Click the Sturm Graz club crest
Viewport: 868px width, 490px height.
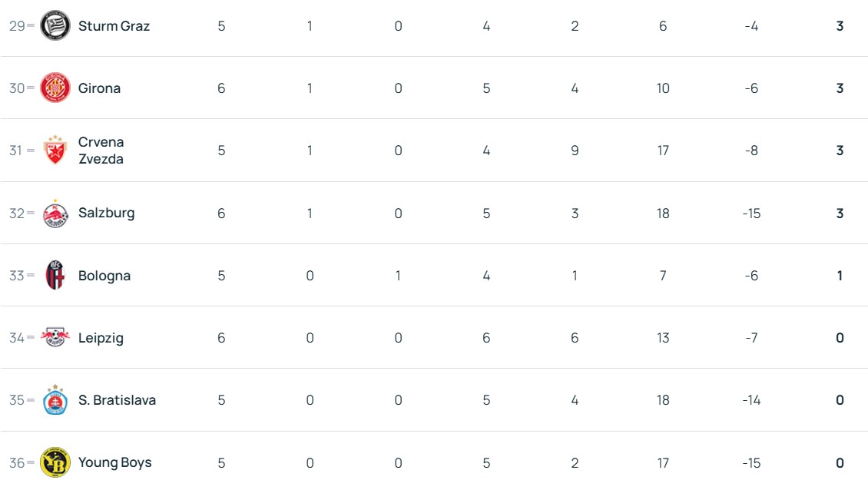pos(55,25)
